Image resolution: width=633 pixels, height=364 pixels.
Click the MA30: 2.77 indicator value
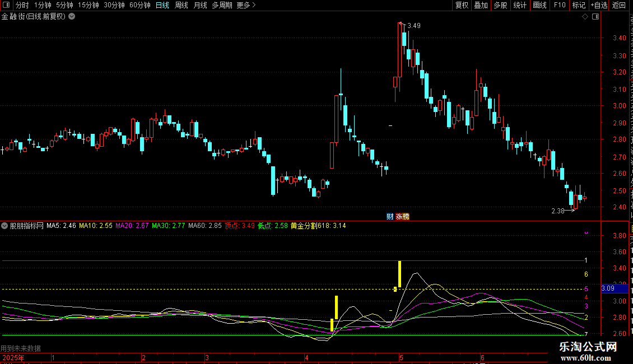coord(169,226)
